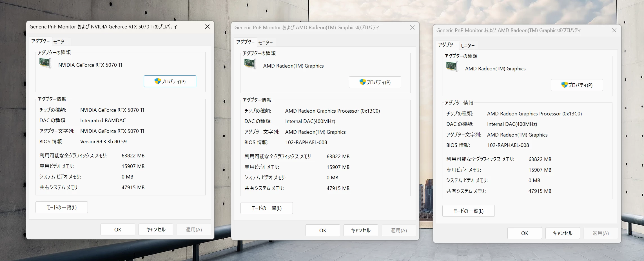Image resolution: width=644 pixels, height=261 pixels.
Task: Click キャンセル in rightmost AMD Radeon window
Action: [563, 233]
